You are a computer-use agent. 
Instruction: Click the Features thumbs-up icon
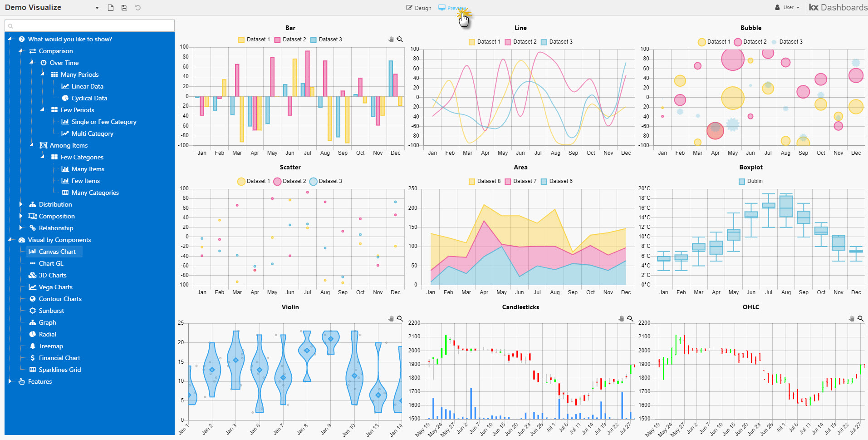pos(22,381)
